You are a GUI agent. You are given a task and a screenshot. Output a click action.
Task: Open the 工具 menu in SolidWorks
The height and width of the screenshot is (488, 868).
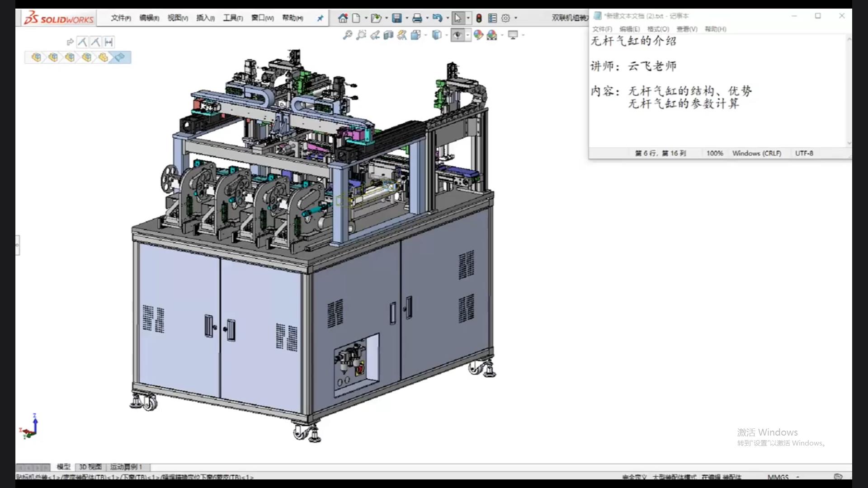pyautogui.click(x=233, y=18)
